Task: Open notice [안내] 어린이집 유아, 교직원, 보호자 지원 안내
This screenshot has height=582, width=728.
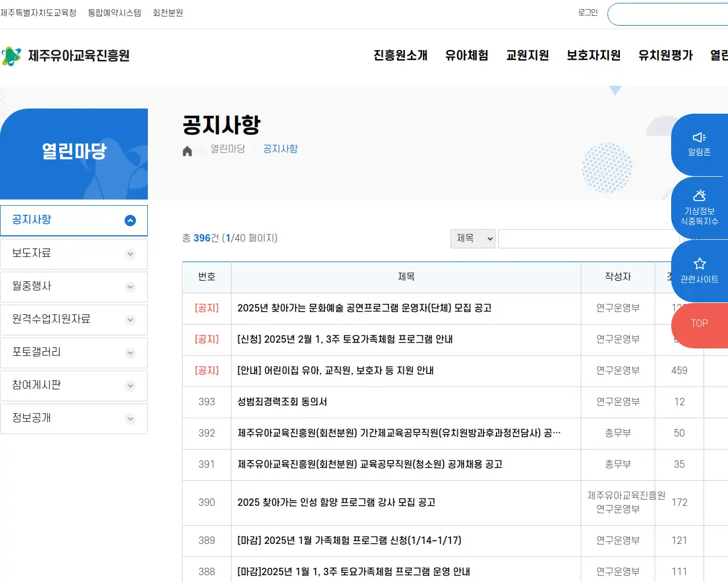Action: point(336,371)
